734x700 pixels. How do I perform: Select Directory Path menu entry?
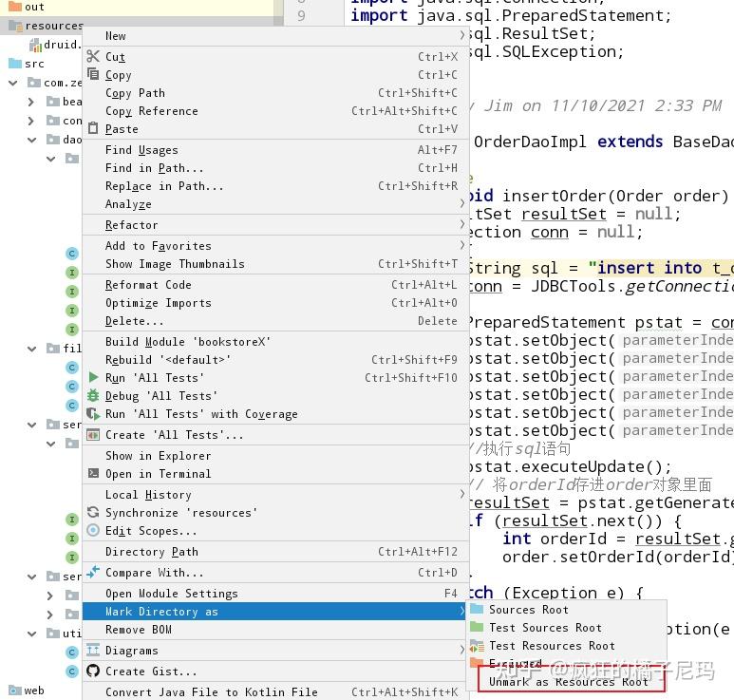click(275, 552)
